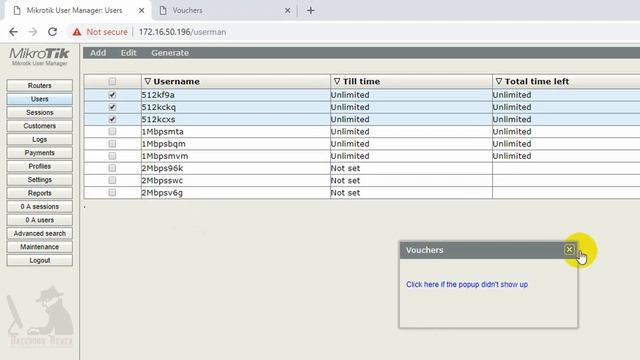This screenshot has width=640, height=360.
Task: Check the 2Mbpsv6g user checkbox
Action: tap(112, 193)
